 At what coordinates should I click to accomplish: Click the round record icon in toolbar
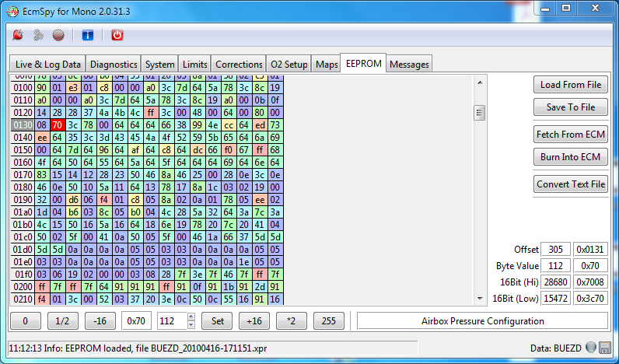pos(58,35)
